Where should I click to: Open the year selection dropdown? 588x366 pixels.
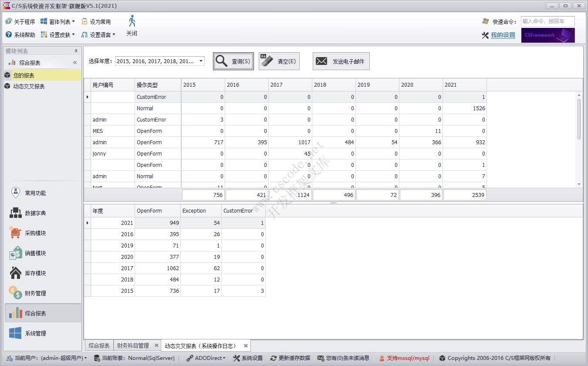(201, 61)
